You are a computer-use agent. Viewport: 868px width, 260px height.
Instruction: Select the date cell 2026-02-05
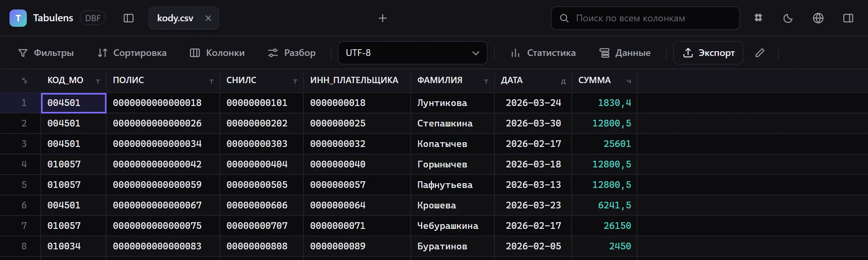pos(533,247)
